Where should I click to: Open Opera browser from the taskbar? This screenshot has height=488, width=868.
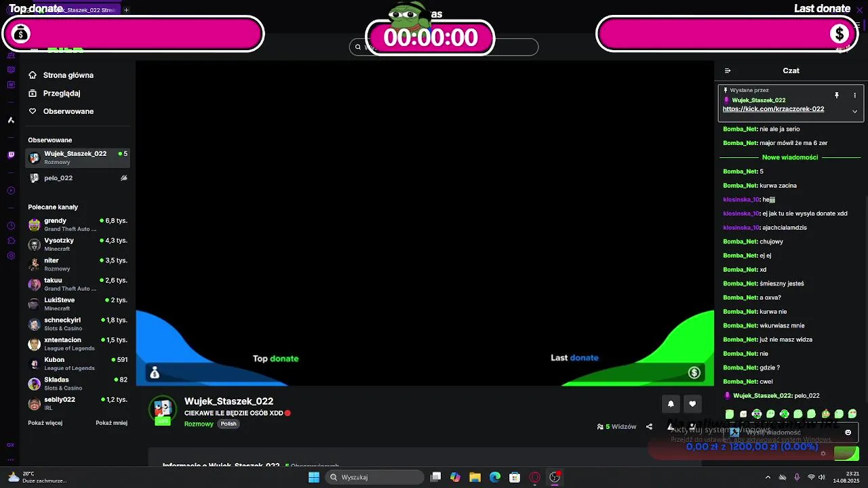535,477
